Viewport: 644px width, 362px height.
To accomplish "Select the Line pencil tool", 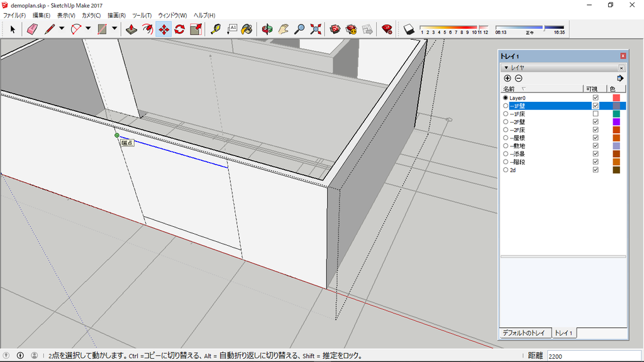I will pos(49,29).
